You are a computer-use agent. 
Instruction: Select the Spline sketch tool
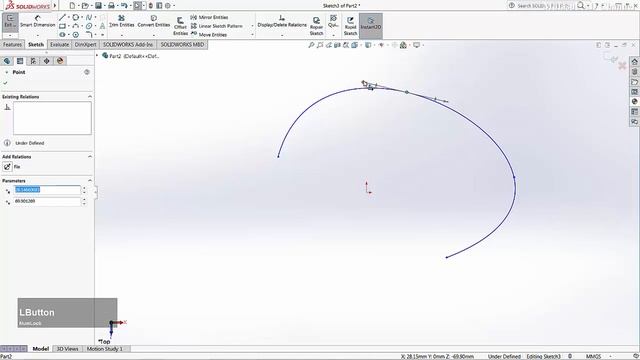89,18
